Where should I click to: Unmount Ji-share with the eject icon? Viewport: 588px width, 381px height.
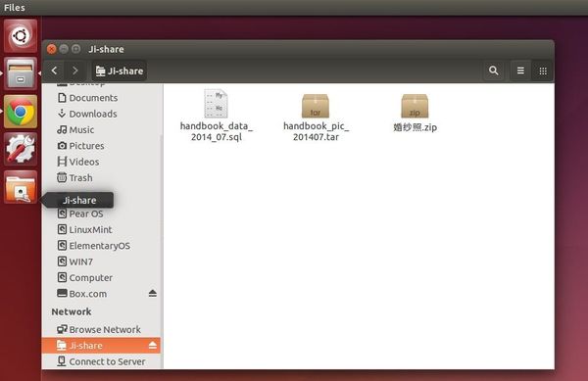152,345
